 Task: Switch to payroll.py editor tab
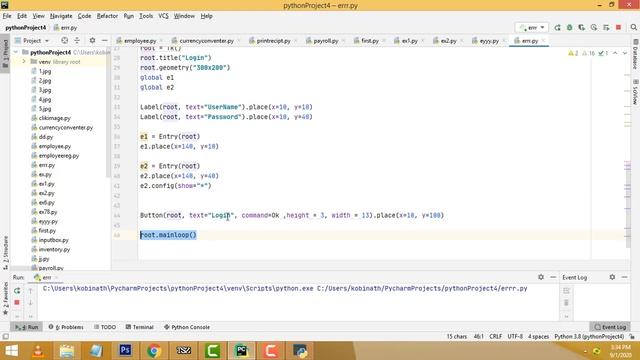pos(326,41)
